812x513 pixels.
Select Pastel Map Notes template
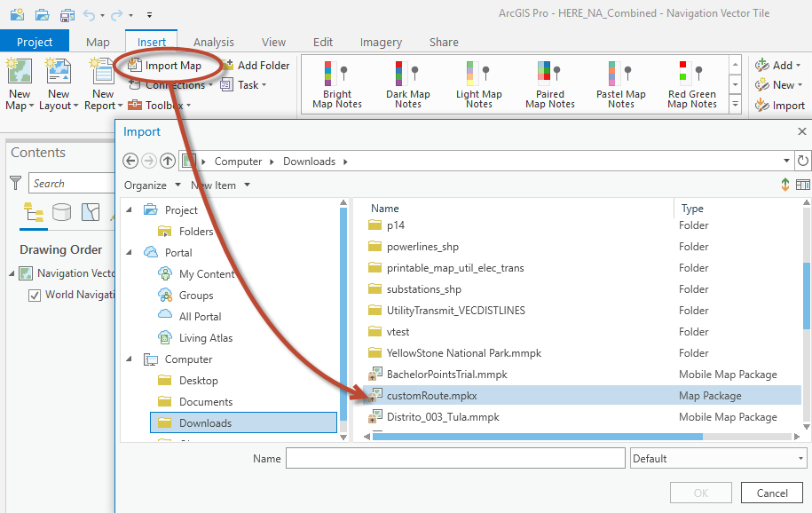621,84
